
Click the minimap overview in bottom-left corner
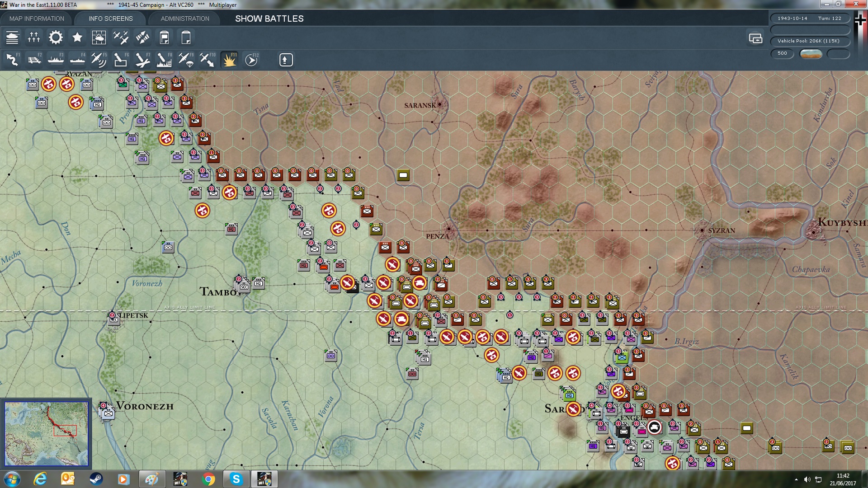coord(47,434)
